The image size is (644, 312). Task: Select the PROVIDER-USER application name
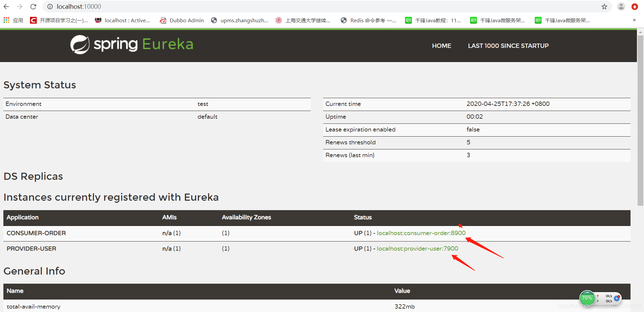[31, 249]
